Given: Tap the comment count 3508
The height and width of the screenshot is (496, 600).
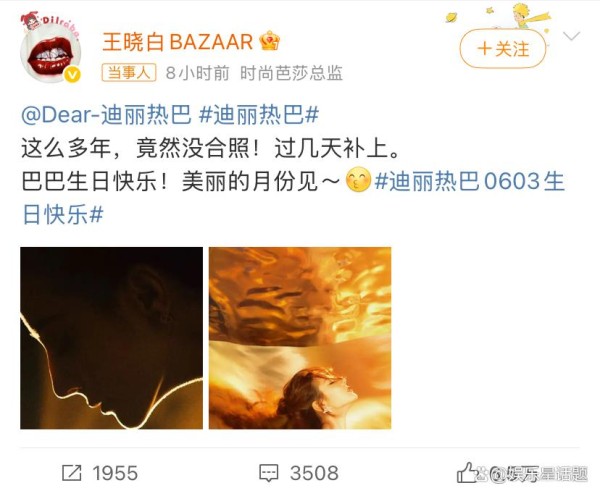Looking at the screenshot, I should (314, 473).
